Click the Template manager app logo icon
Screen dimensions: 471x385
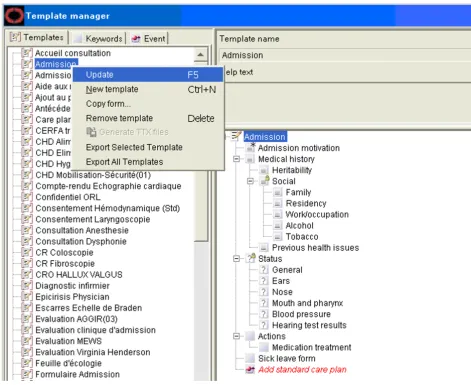point(14,16)
